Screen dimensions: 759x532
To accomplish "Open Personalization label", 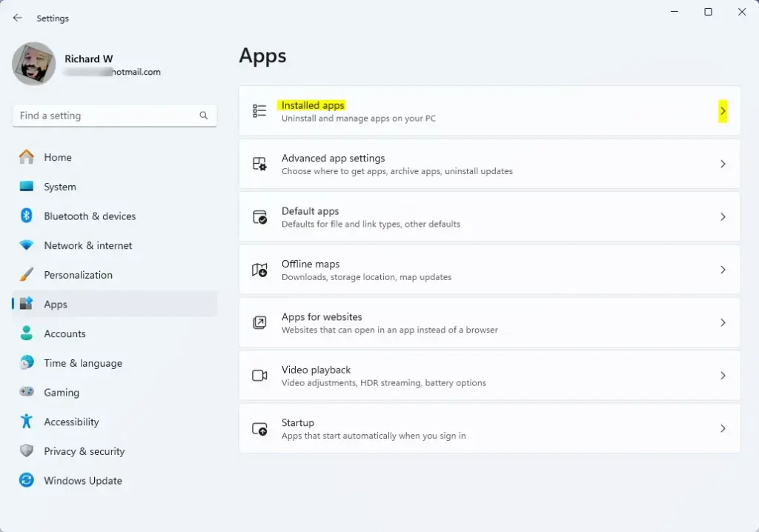I will coord(78,275).
